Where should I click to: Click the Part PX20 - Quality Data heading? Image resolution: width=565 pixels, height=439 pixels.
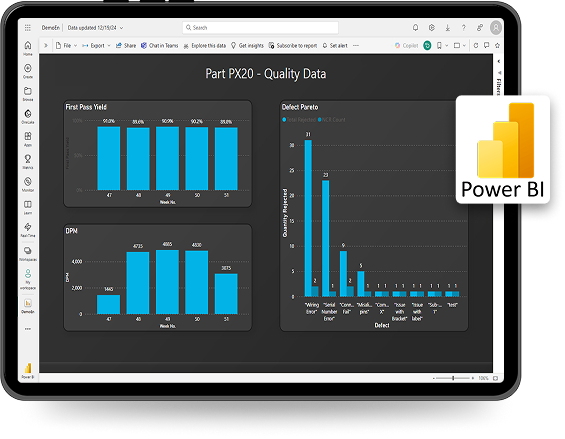266,74
